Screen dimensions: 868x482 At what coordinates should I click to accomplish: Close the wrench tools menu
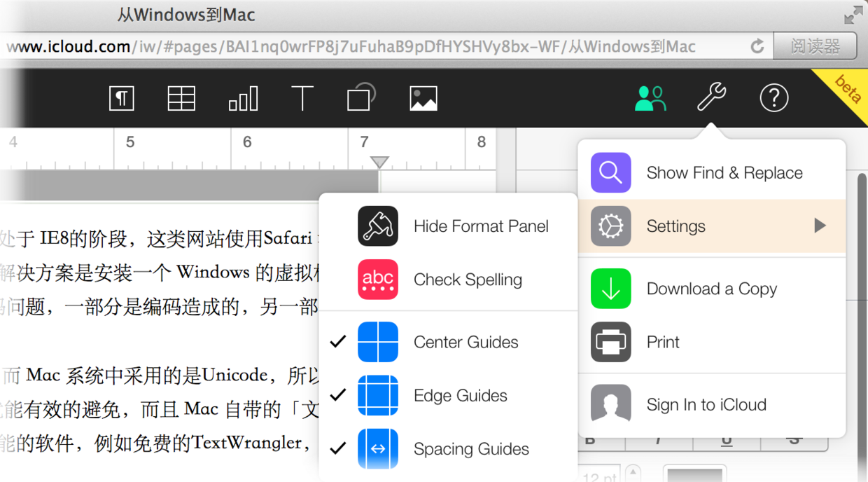tap(712, 97)
